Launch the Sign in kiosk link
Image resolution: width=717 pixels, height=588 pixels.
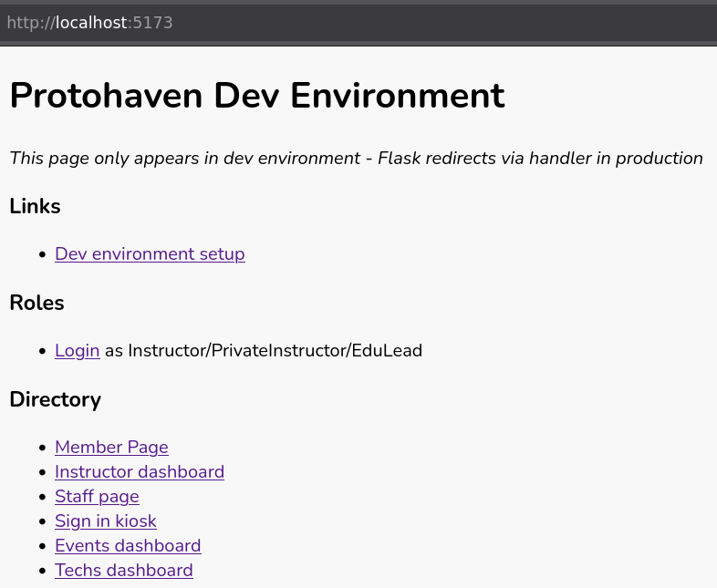coord(105,521)
